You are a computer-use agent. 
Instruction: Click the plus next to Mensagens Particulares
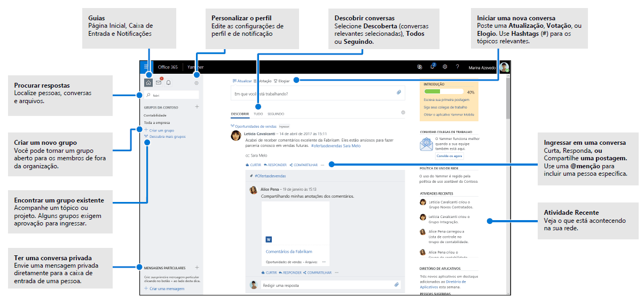click(197, 267)
